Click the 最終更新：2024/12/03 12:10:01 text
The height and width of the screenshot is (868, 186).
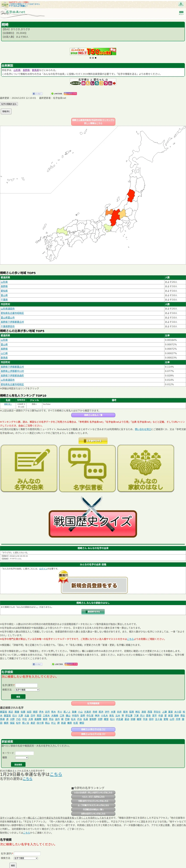pos(18,98)
